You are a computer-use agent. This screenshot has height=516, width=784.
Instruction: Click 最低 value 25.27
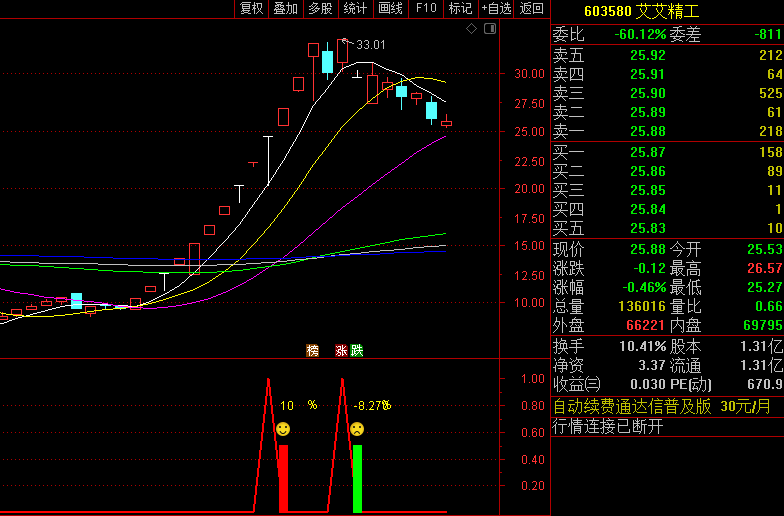tap(764, 287)
